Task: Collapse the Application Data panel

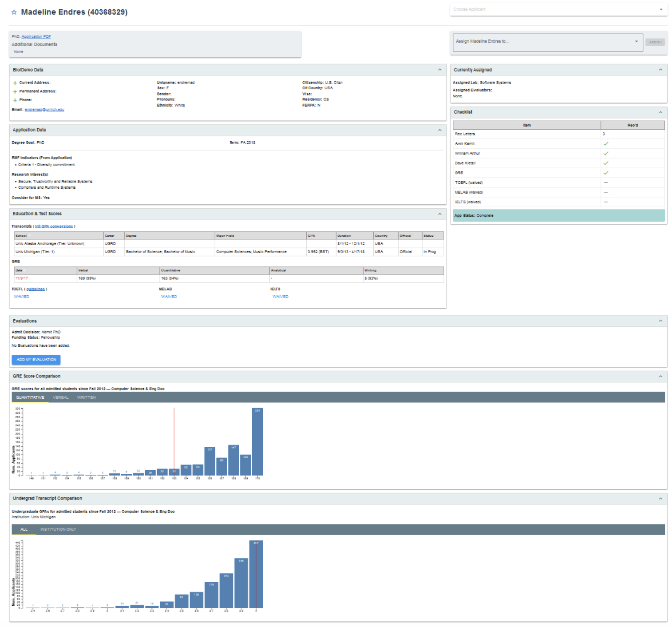Action: 439,130
